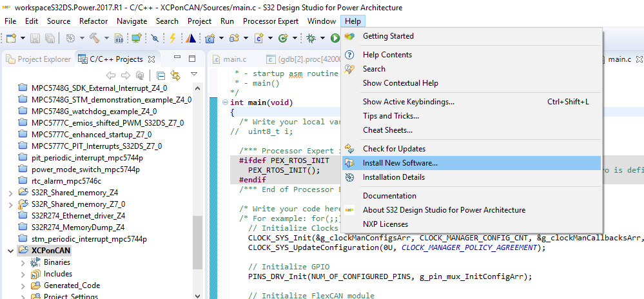This screenshot has height=299, width=644.
Task: Open the dropdown next to hammer Build icon
Action: 106,38
